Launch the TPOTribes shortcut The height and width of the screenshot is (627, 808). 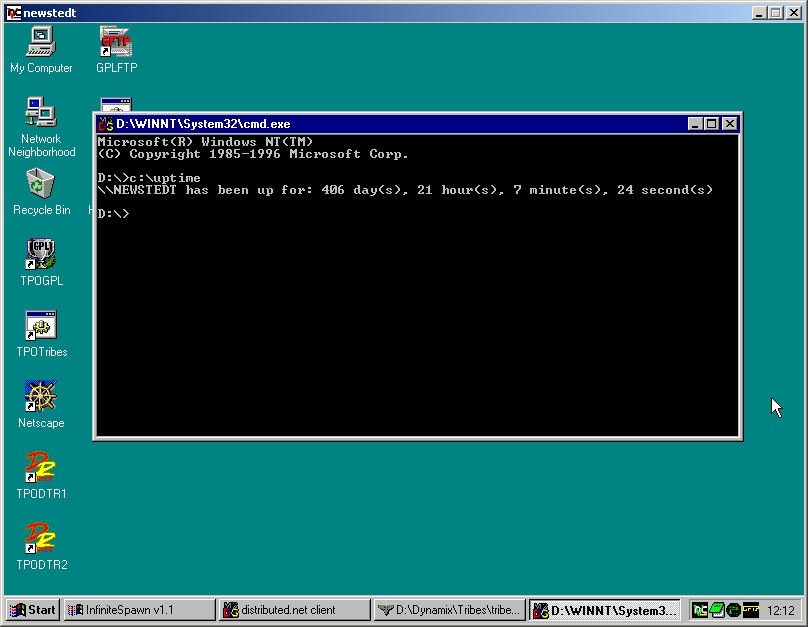pos(41,326)
